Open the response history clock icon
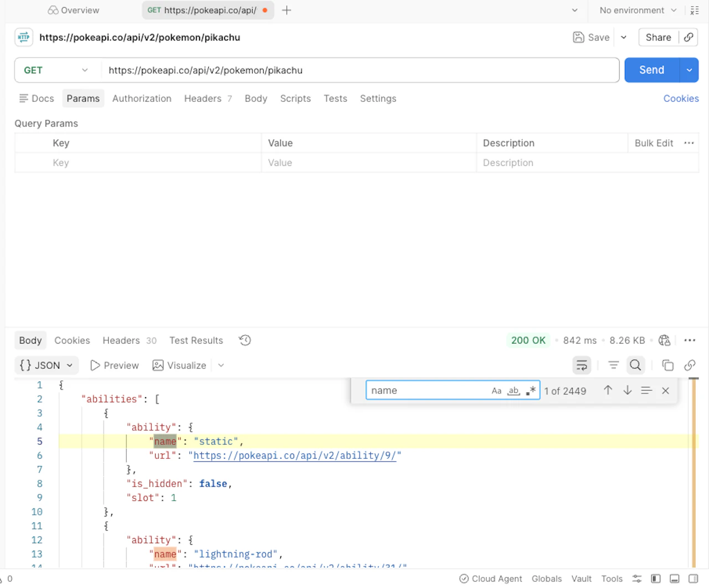 (245, 340)
